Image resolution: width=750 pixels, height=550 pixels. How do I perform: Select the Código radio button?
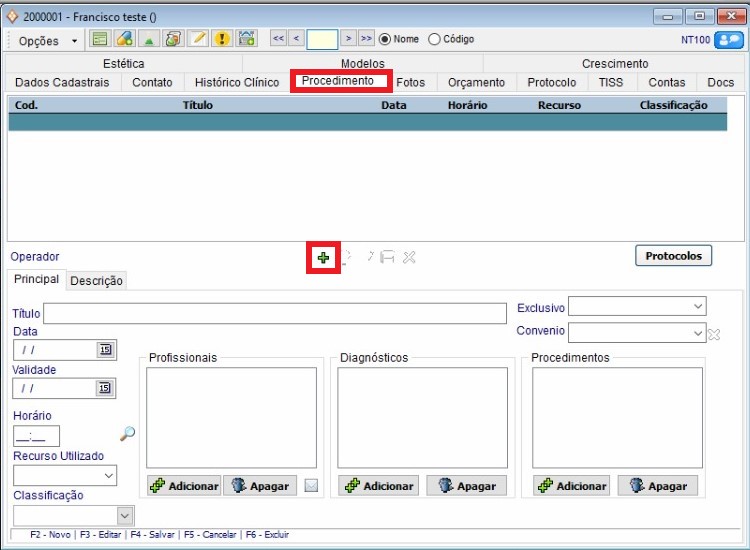434,40
